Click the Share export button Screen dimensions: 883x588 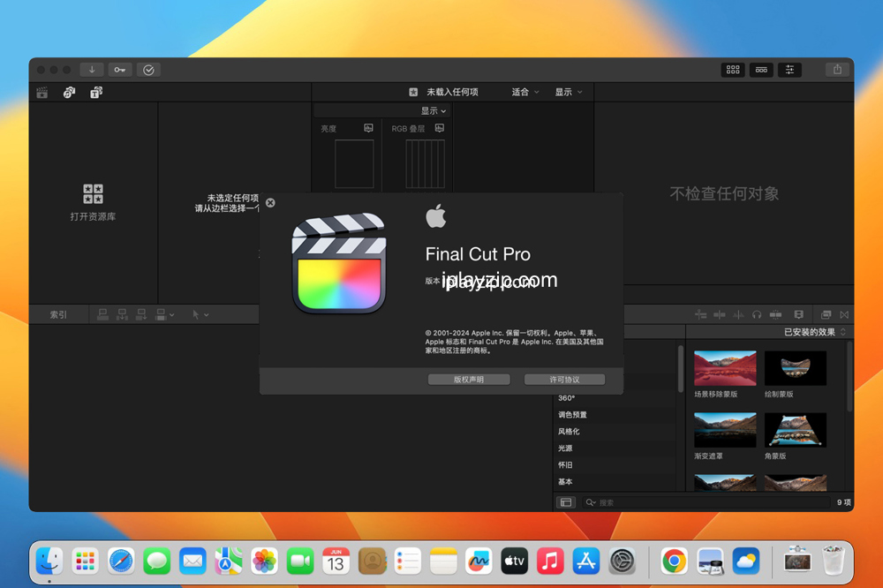tap(837, 70)
